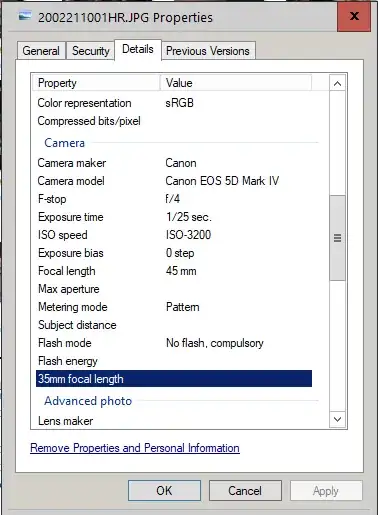Select the Focal length label
The width and height of the screenshot is (378, 515).
(x=67, y=271)
